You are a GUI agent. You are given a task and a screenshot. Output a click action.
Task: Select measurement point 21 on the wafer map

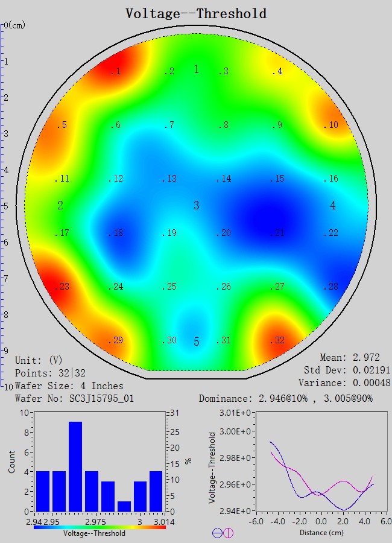click(x=278, y=233)
